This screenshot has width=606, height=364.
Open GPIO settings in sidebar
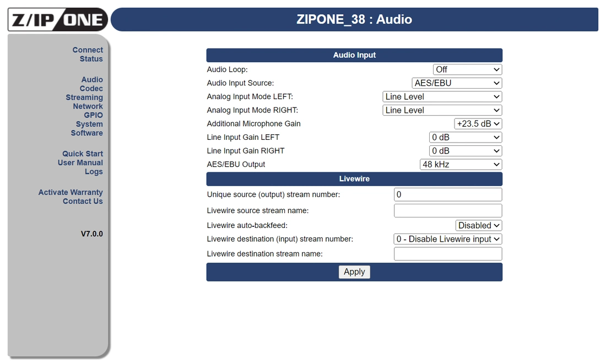coord(94,115)
